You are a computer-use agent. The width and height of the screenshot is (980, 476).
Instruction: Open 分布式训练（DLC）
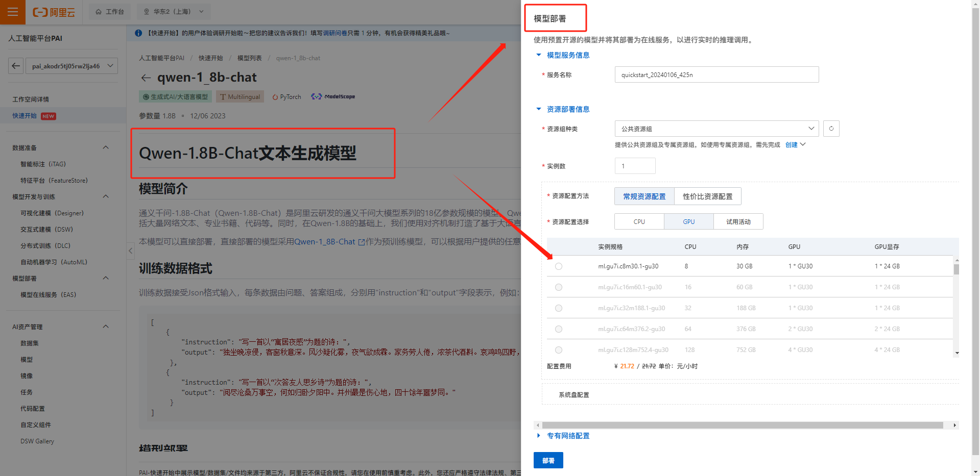45,246
